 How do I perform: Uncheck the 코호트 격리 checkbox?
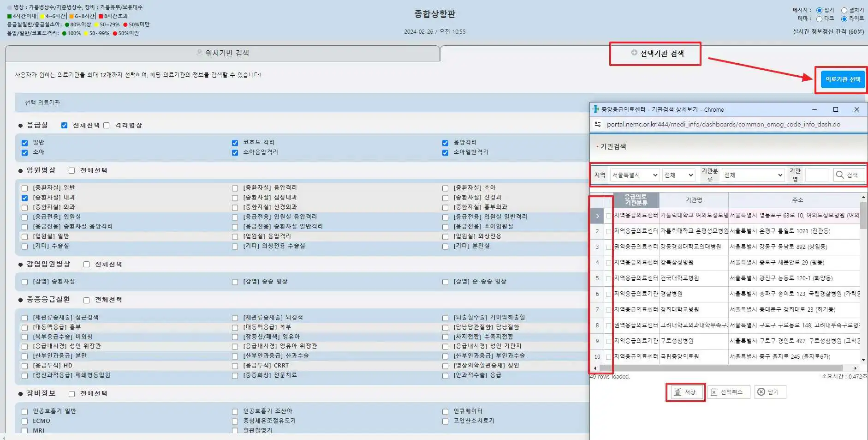point(235,143)
